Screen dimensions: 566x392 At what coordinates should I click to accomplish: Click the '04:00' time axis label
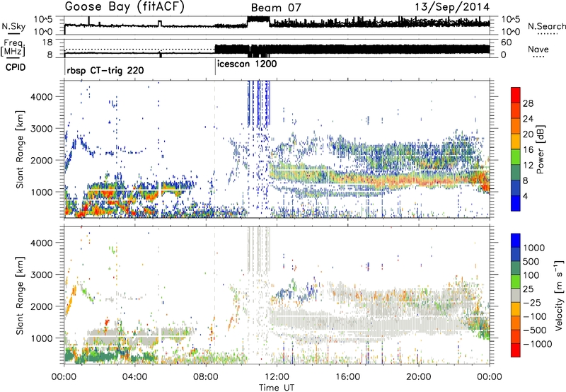click(134, 377)
